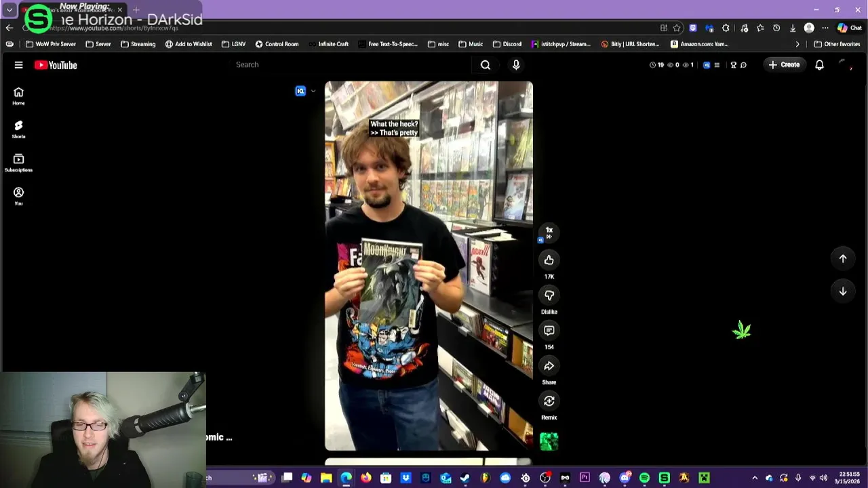Open browser history icon
868x488 pixels.
(776, 28)
